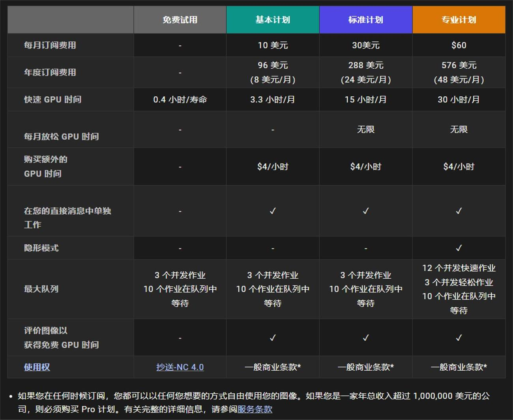Open the 抄送-NC 4.0 license link
The height and width of the screenshot is (420, 513).
(x=180, y=367)
